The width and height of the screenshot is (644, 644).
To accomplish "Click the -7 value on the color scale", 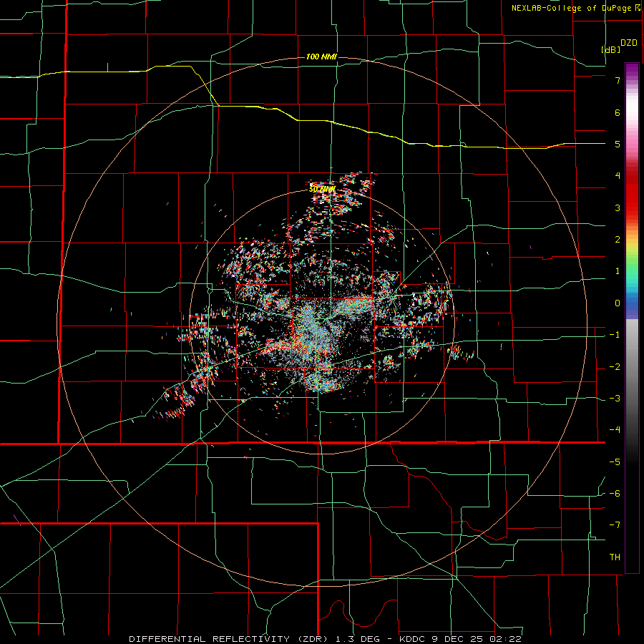I will [x=615, y=525].
